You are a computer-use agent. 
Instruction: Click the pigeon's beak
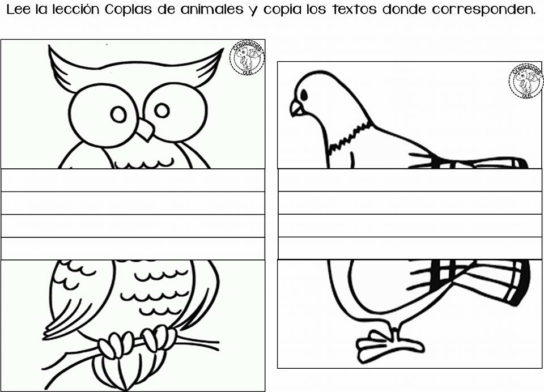pos(296,109)
